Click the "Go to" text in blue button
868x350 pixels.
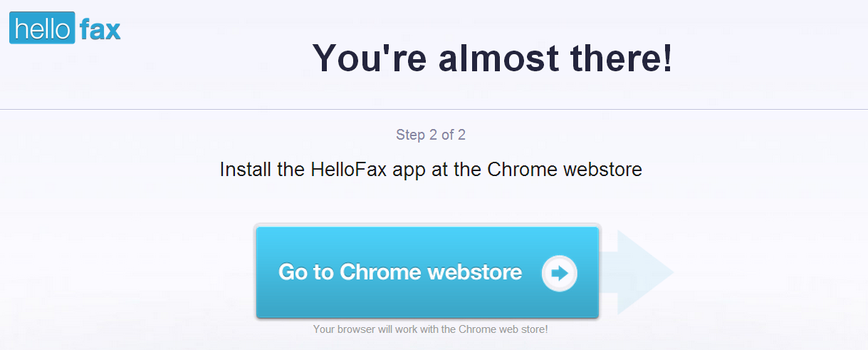pyautogui.click(x=306, y=272)
